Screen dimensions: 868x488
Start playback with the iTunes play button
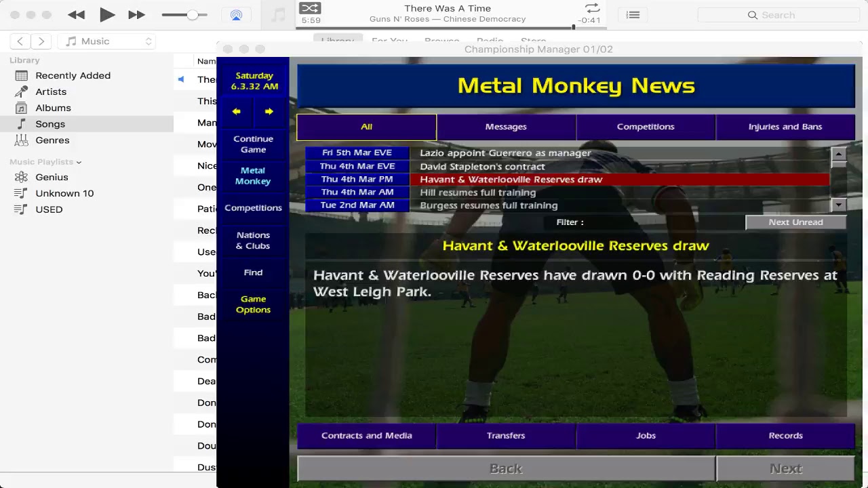[x=106, y=15]
